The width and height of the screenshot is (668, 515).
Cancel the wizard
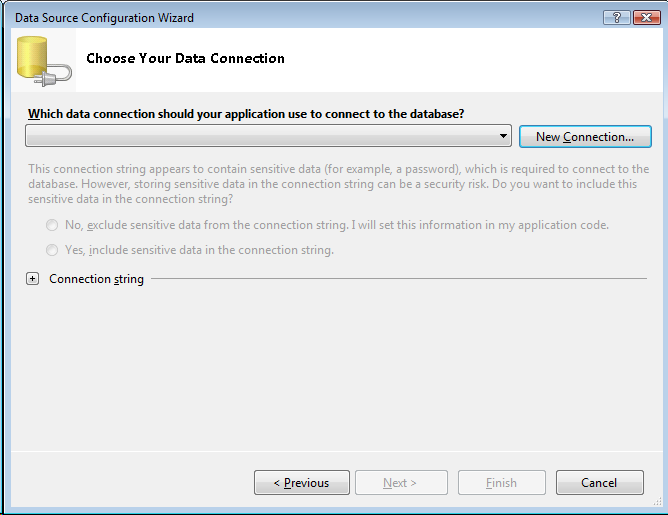(599, 483)
